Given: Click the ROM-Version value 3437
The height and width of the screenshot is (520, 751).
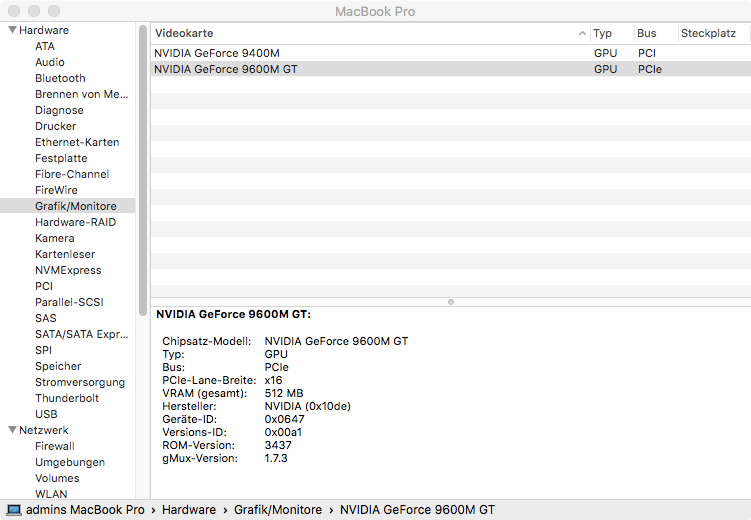Looking at the screenshot, I should [278, 445].
